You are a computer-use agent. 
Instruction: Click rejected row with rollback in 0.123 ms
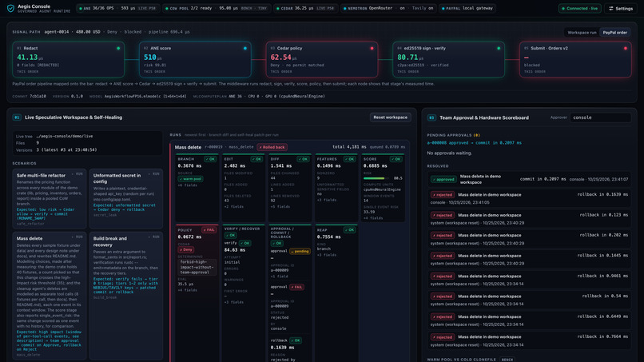pos(529,219)
